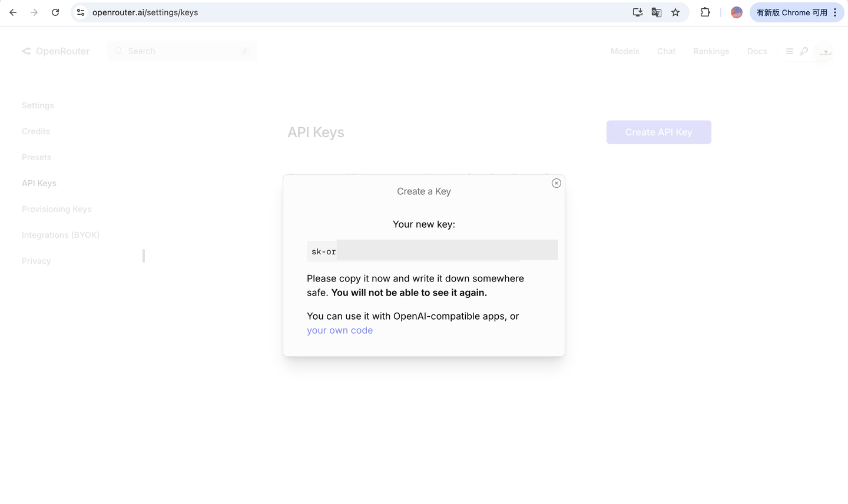Reload the OpenRouter page
The image size is (848, 504).
pos(55,12)
